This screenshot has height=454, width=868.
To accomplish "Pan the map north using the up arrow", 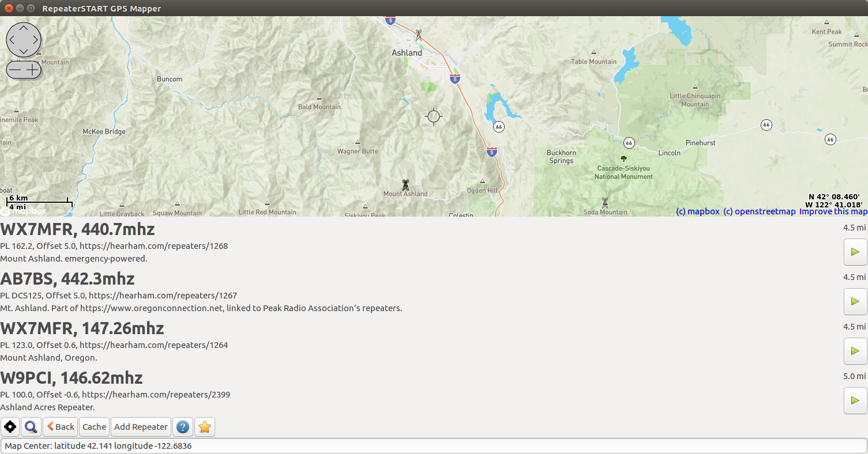I will coord(24,29).
